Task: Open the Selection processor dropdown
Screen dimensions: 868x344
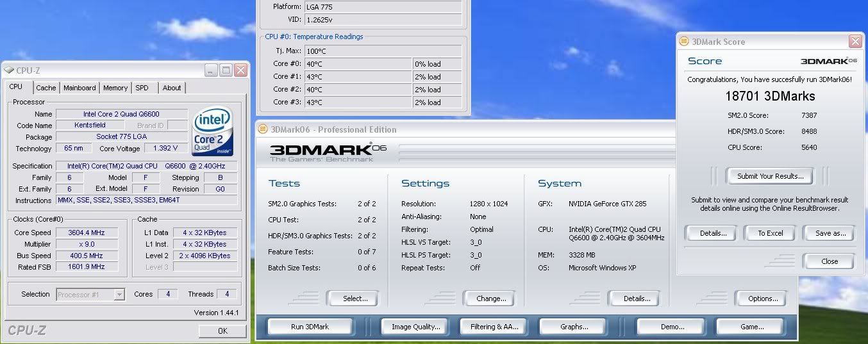Action: pyautogui.click(x=119, y=295)
